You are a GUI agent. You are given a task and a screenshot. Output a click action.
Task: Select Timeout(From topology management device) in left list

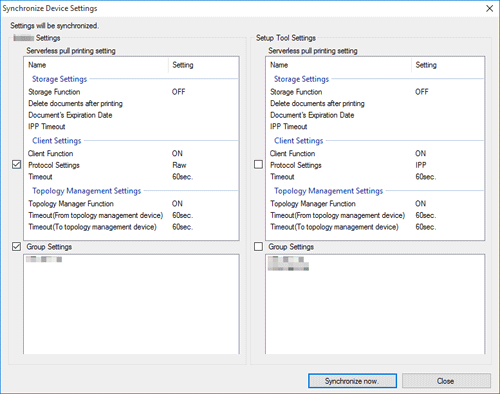tap(131, 215)
